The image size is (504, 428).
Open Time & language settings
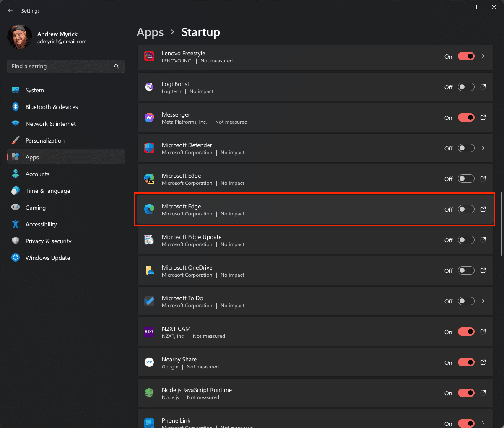click(x=66, y=191)
